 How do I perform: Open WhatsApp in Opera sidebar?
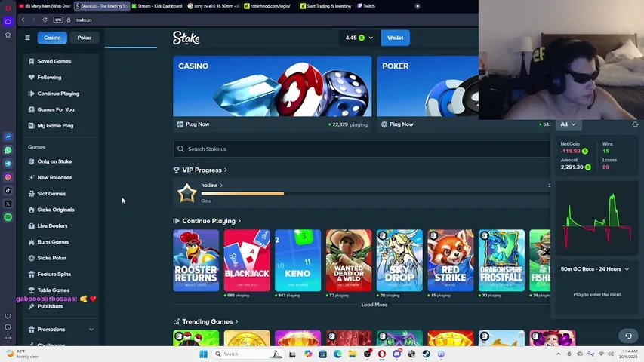(8, 150)
